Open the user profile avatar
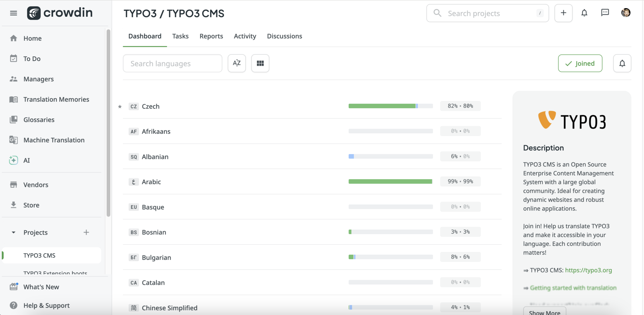The width and height of the screenshot is (644, 315). tap(626, 13)
